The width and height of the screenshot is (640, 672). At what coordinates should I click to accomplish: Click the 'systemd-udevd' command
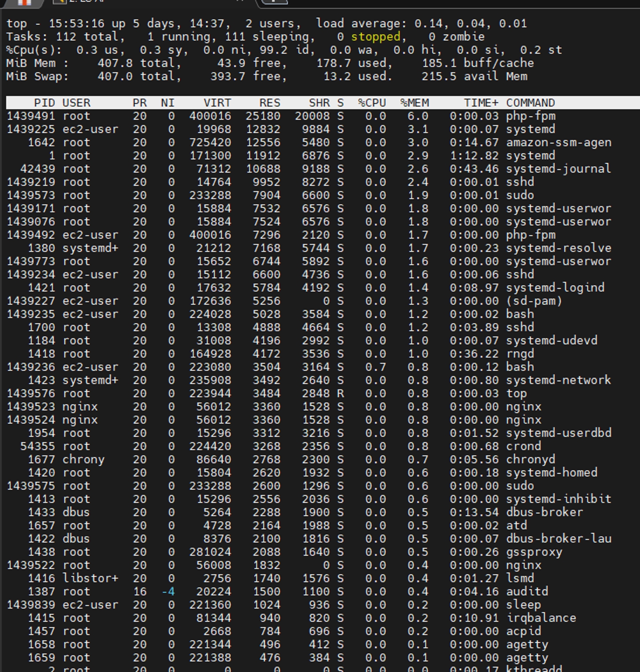[551, 341]
